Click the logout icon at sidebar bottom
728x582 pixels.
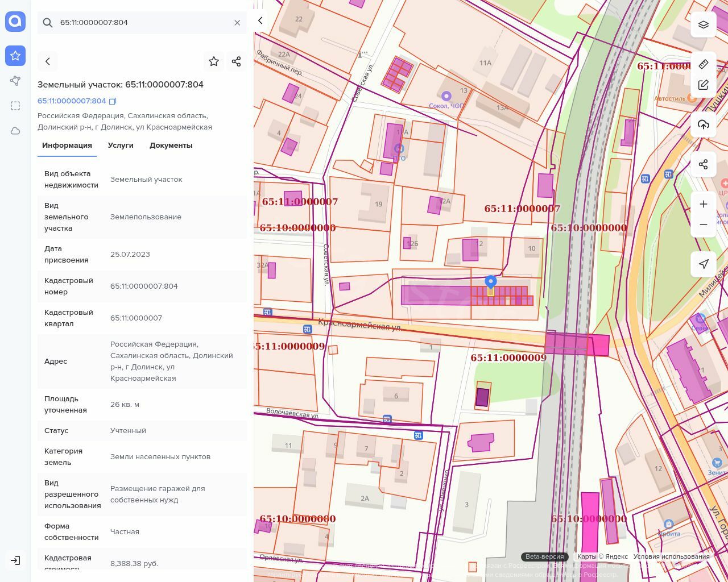click(15, 560)
